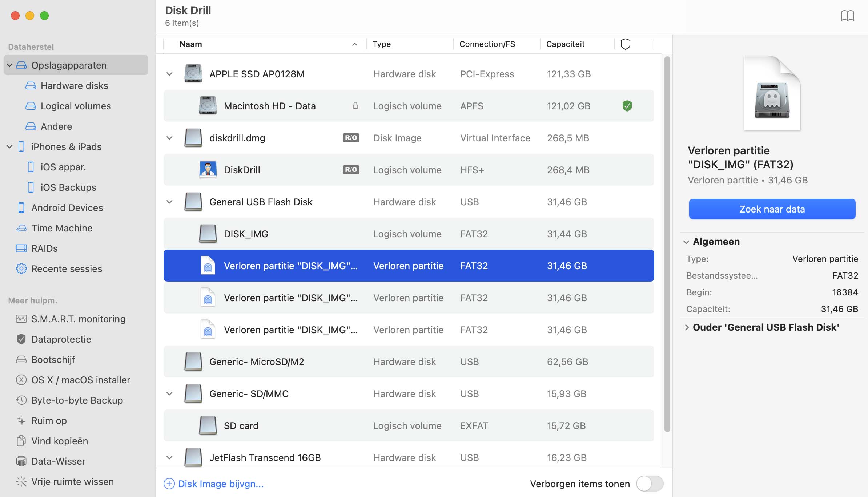Click the R/O badge on diskdrill.dmg
Image resolution: width=868 pixels, height=497 pixels.
[x=351, y=138]
